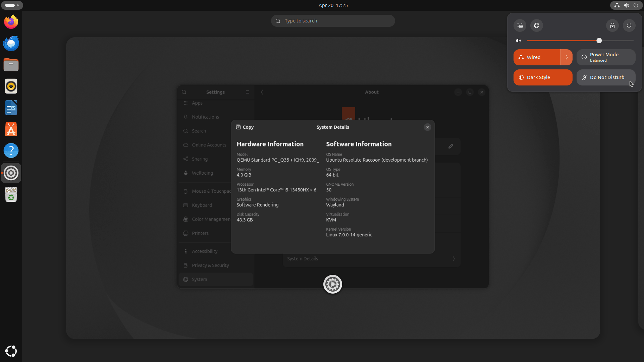
Task: Click the power off icon in quick settings panel
Action: [629, 25]
